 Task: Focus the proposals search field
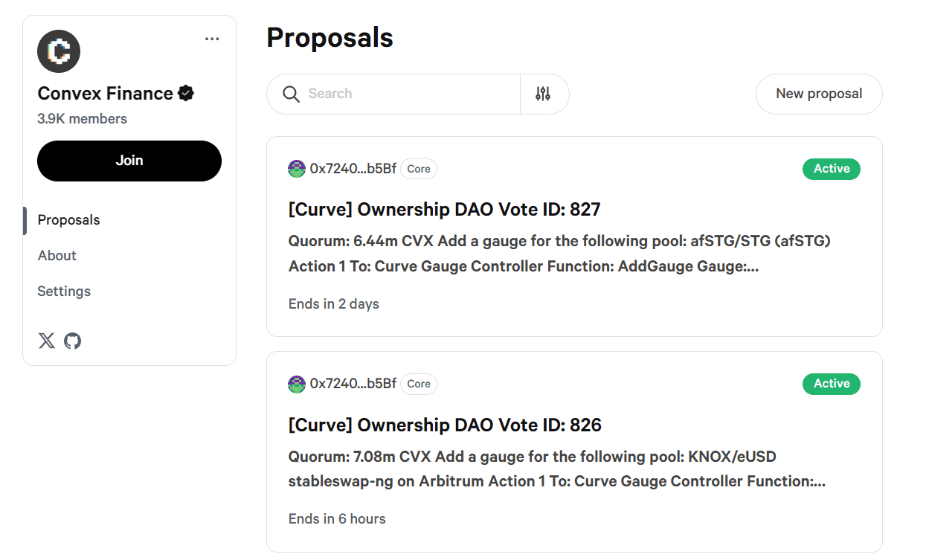pos(409,94)
